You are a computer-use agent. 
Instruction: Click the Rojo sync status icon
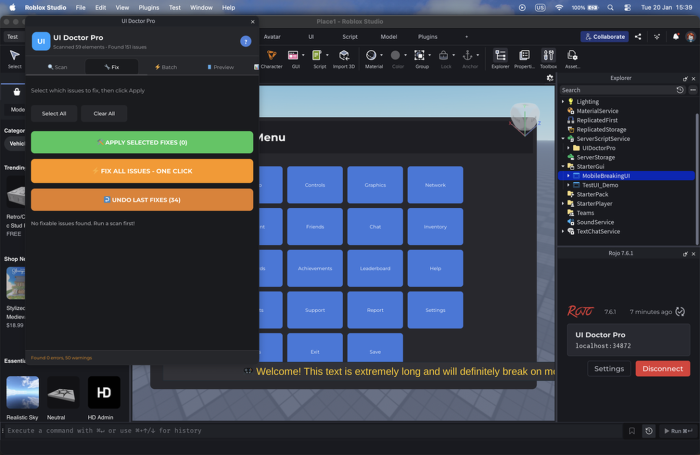680,312
